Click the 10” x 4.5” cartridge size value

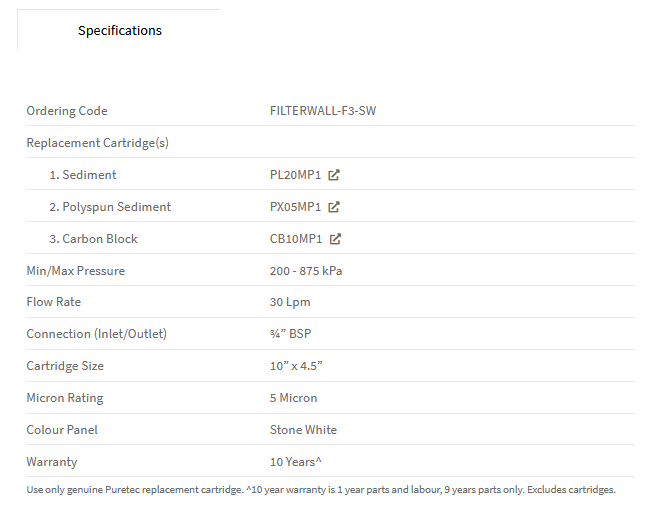click(296, 366)
